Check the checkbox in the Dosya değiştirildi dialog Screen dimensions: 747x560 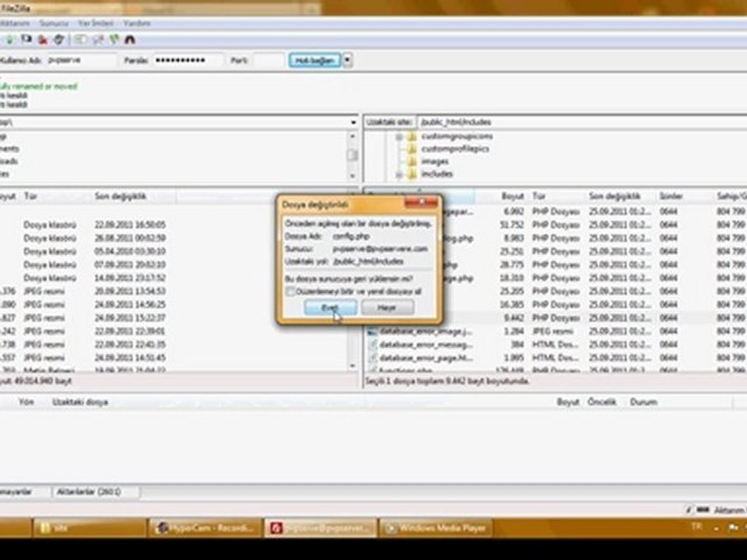point(290,292)
